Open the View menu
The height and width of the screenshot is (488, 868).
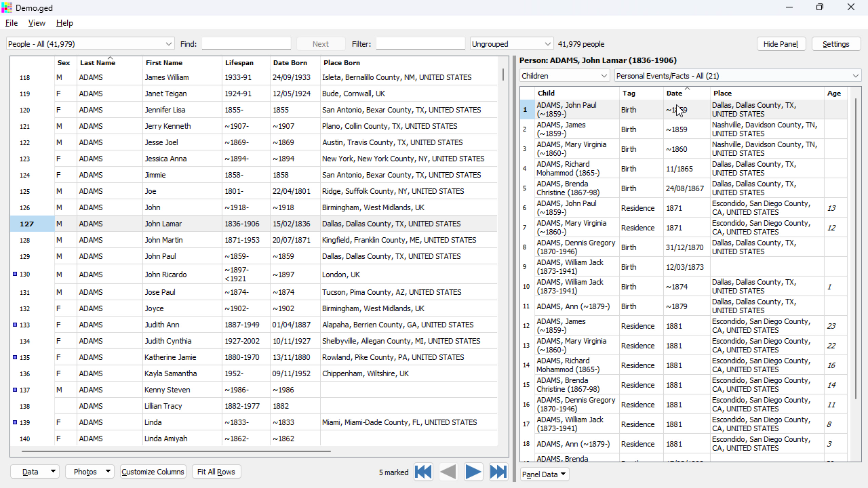(x=37, y=23)
